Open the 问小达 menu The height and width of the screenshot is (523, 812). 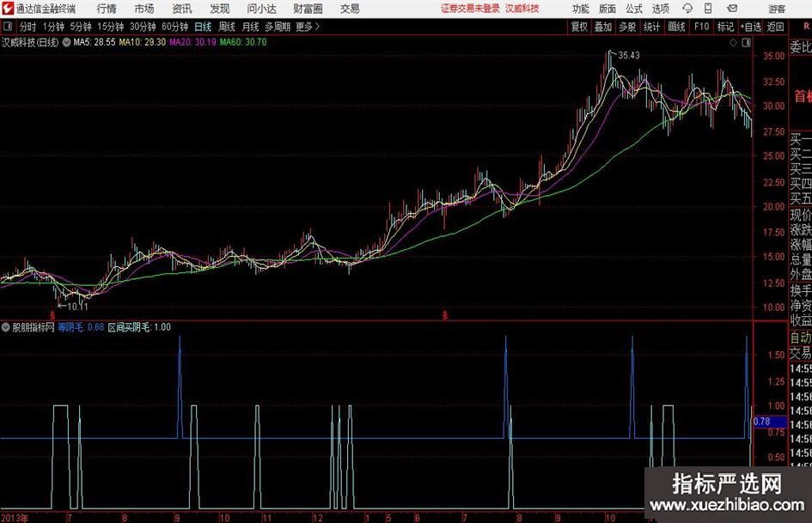(261, 9)
